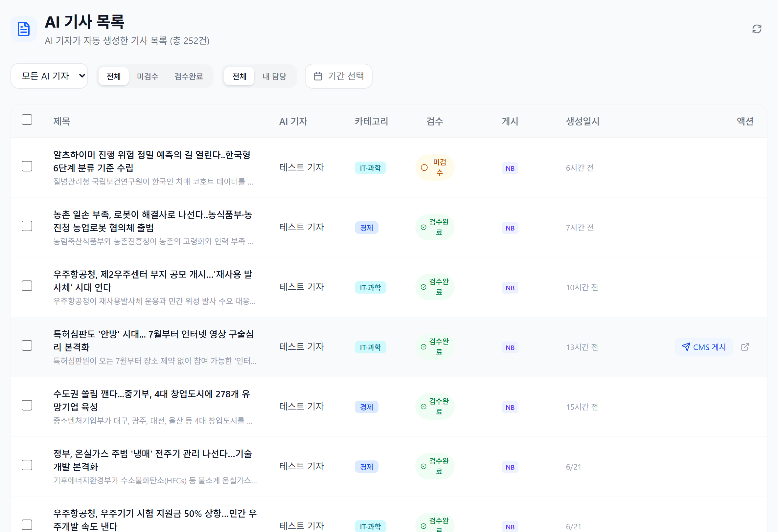Click 검수완료 badge in 온실가스 냉매 row
Screen dimensions: 778x532
(435, 466)
